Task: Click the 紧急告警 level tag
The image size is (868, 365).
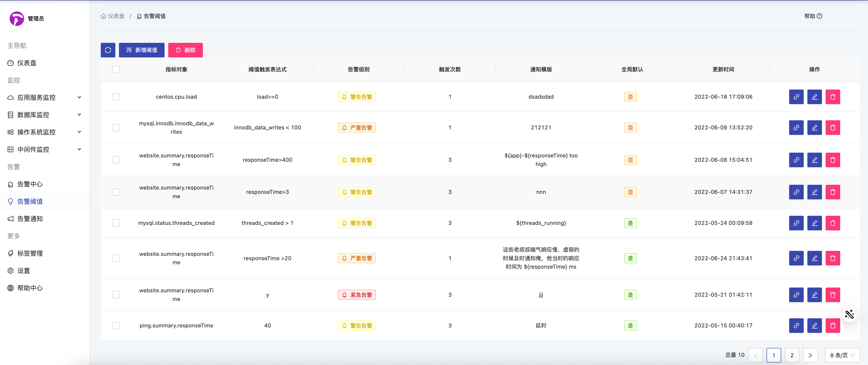Action: click(x=357, y=295)
